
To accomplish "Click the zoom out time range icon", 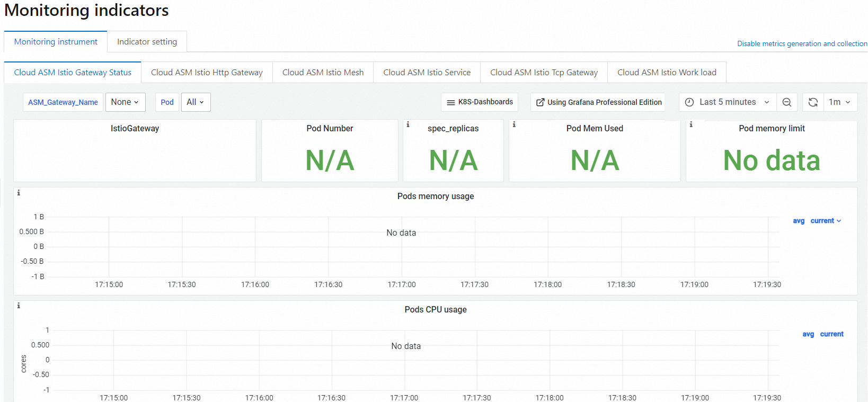I will pos(787,102).
